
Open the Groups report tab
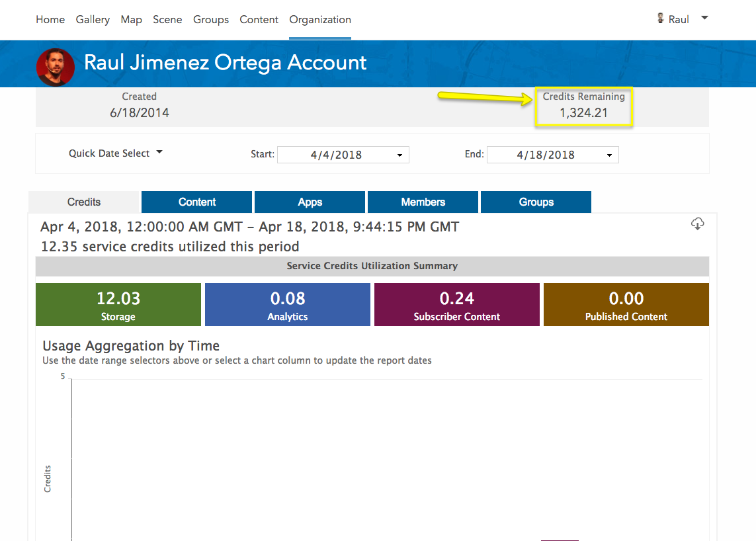(x=536, y=202)
